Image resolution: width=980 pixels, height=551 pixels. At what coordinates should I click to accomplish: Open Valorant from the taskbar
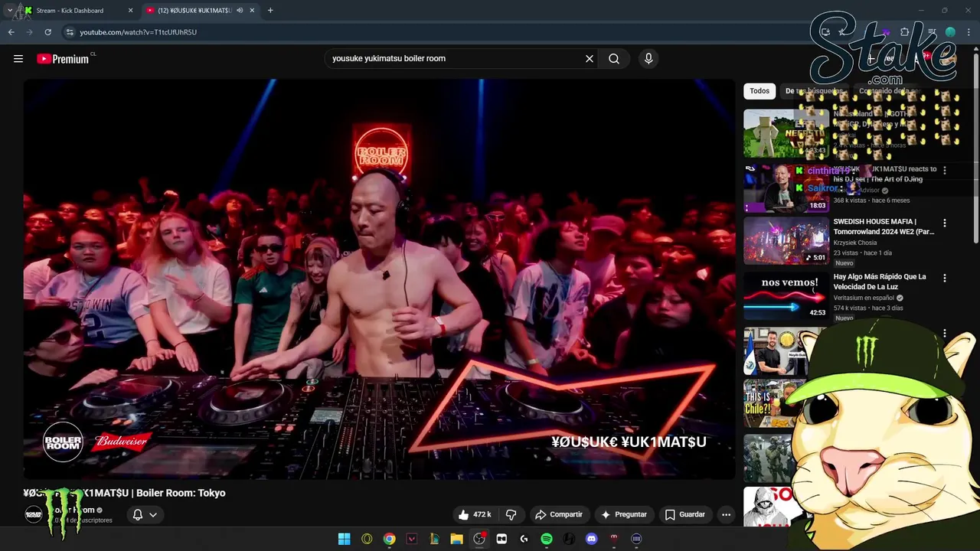412,539
